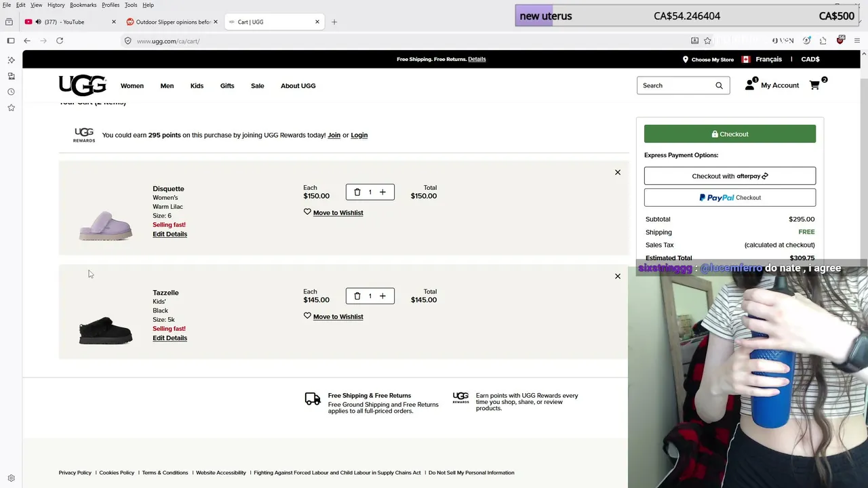The image size is (868, 488).
Task: Click the UGG logo
Action: 83,85
